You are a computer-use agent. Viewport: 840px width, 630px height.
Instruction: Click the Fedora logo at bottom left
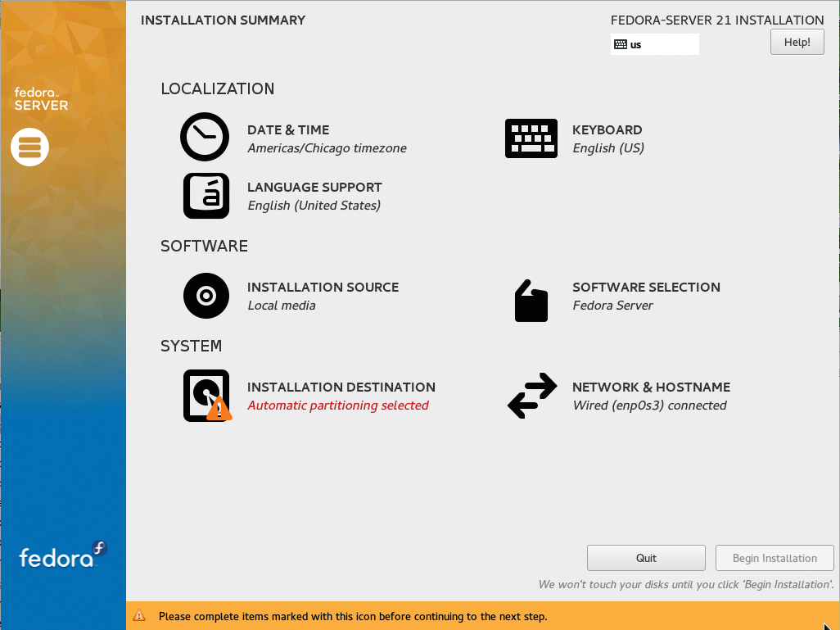coord(63,556)
